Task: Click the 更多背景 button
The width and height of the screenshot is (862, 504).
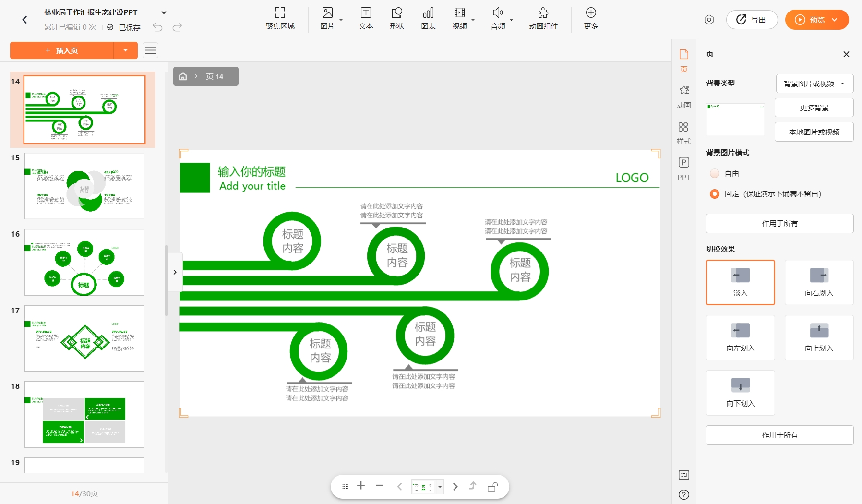Action: click(x=814, y=108)
